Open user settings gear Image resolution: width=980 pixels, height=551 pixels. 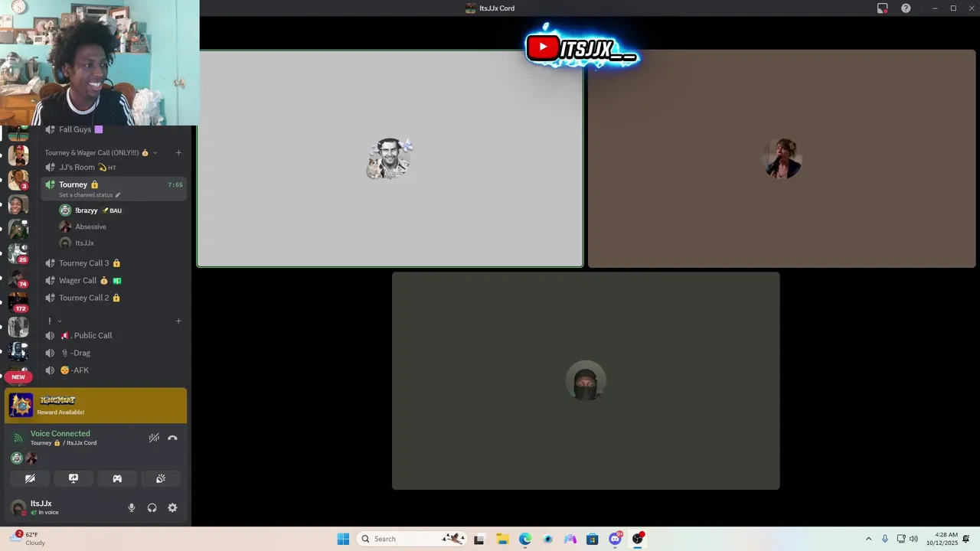point(172,507)
